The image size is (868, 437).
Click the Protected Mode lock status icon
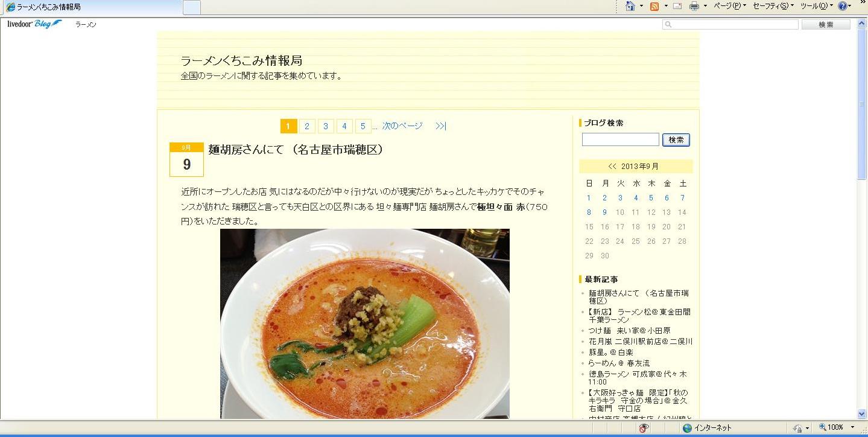point(797,428)
